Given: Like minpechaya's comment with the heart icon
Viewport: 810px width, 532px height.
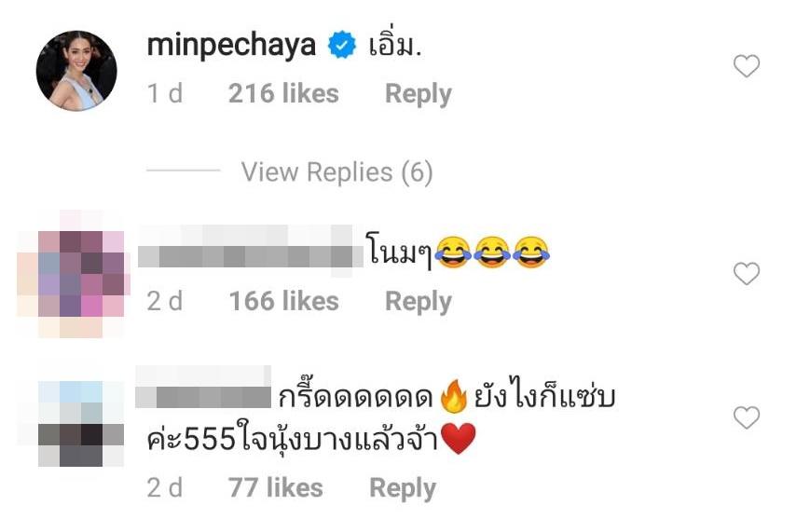Looking at the screenshot, I should (x=747, y=66).
